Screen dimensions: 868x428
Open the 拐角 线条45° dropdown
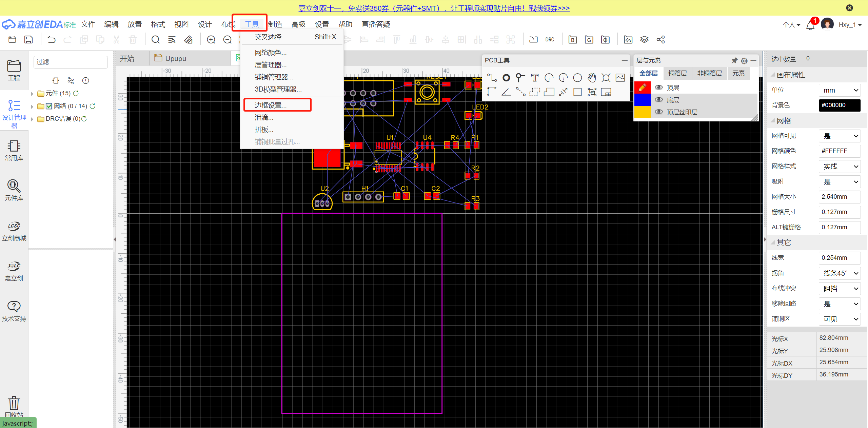pos(840,273)
